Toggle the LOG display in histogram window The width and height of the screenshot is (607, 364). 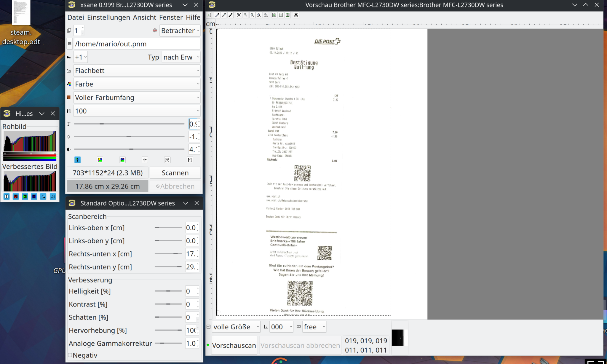coord(53,197)
